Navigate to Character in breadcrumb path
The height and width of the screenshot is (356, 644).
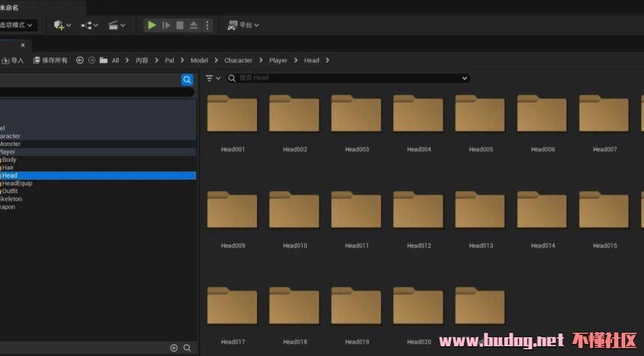pyautogui.click(x=238, y=61)
